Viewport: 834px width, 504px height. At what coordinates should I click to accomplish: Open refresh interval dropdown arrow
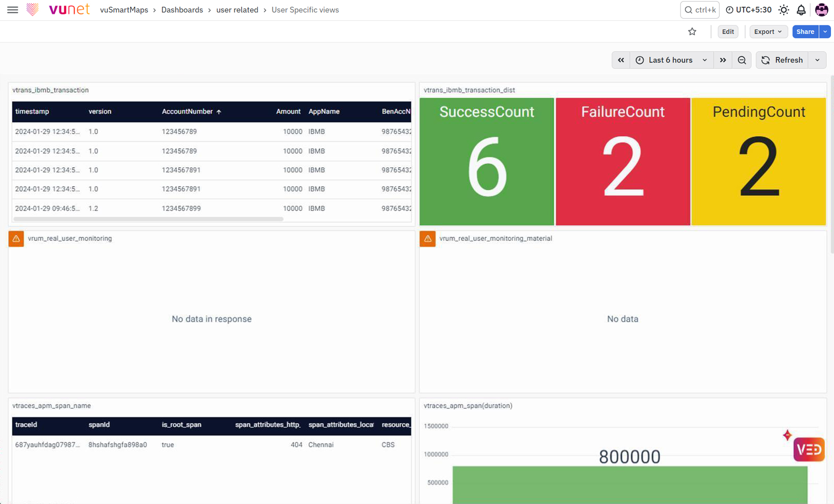pyautogui.click(x=817, y=60)
